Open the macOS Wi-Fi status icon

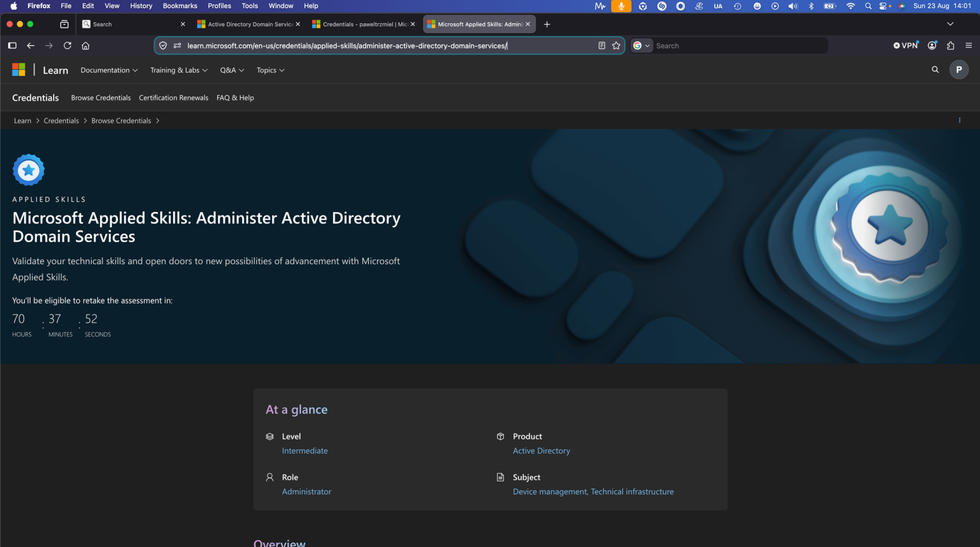pos(850,6)
